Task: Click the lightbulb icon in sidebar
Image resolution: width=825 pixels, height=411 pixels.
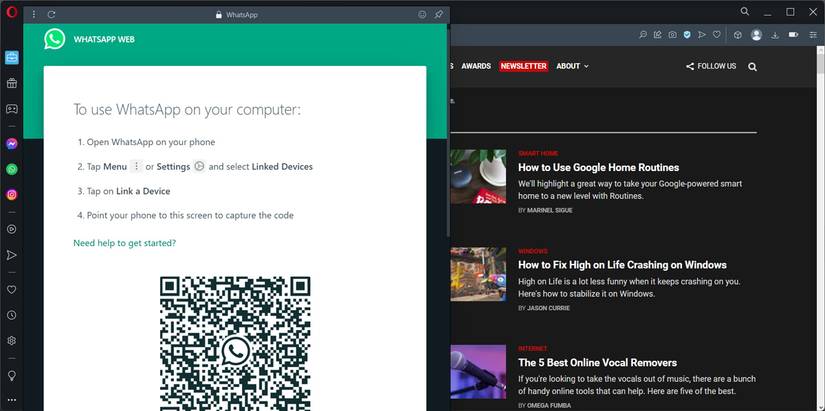Action: click(x=12, y=375)
